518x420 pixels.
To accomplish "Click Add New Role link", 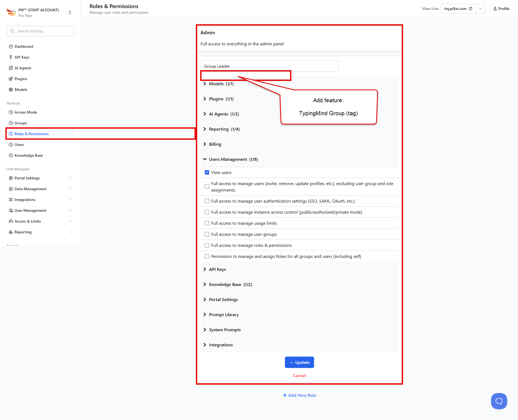I will click(x=299, y=395).
